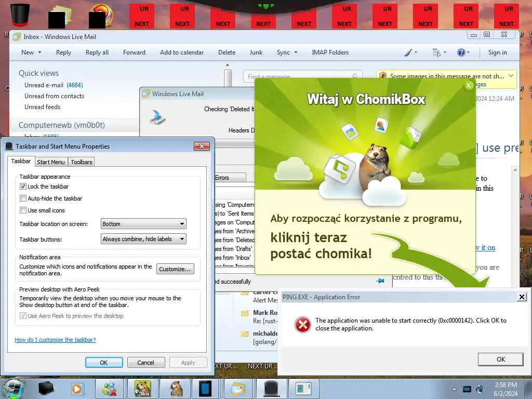Show hidden tray icons arrow
This screenshot has height=399, width=532.
[454, 389]
